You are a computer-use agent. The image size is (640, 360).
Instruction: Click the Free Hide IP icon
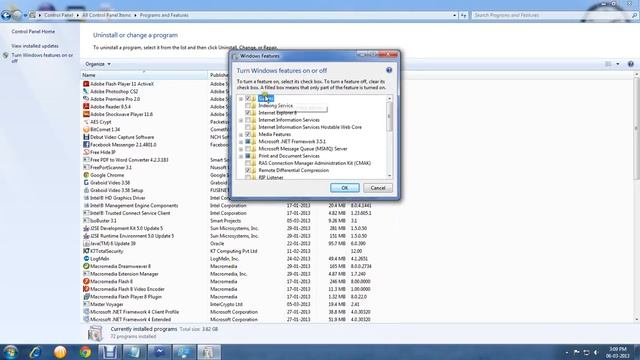(x=86, y=152)
